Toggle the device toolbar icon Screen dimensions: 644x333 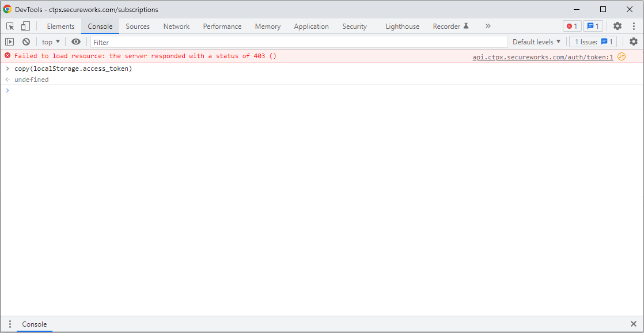click(x=25, y=27)
